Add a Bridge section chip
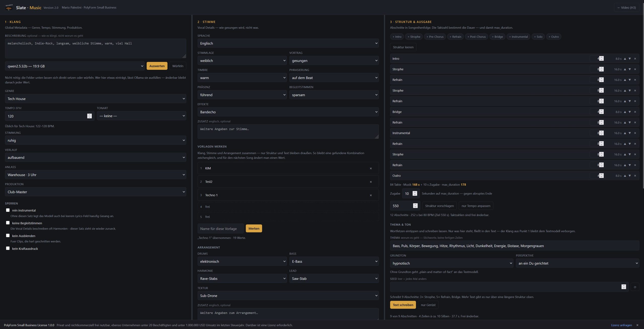 (x=497, y=37)
